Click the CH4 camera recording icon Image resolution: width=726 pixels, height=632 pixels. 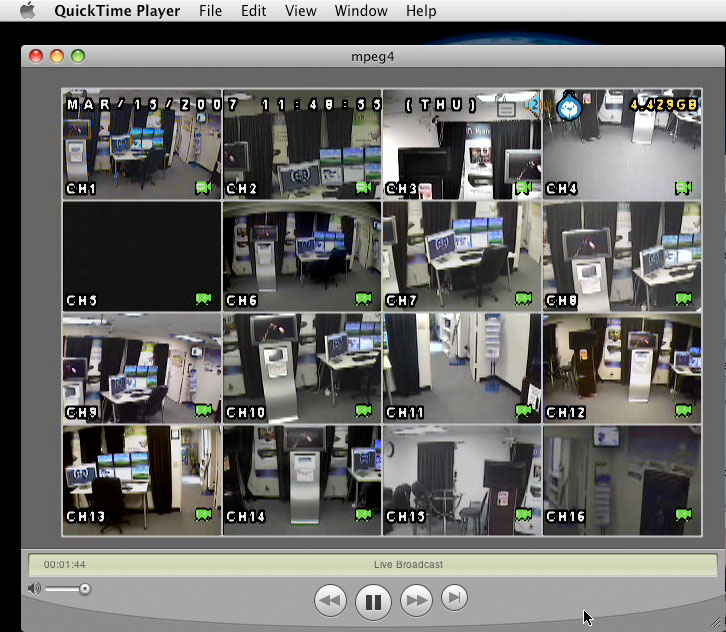click(x=683, y=188)
